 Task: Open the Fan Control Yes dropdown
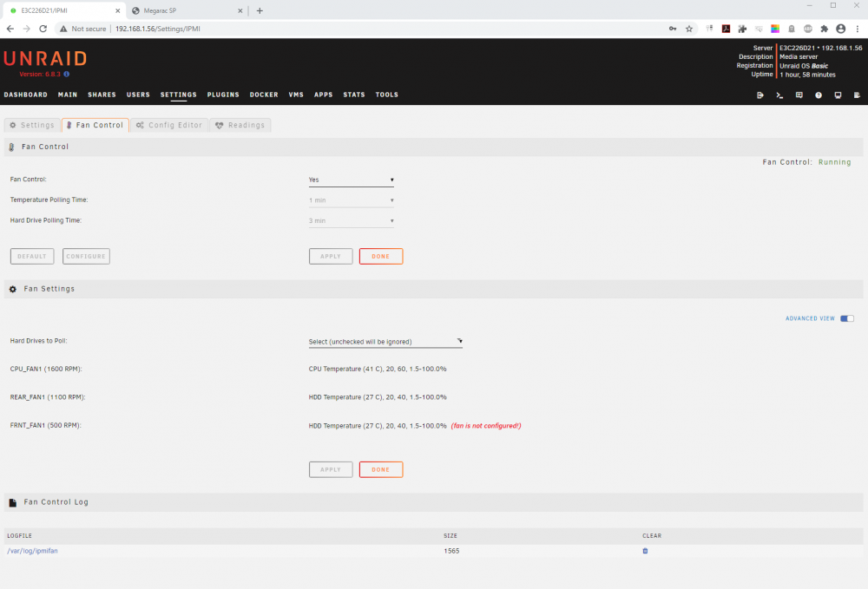351,180
